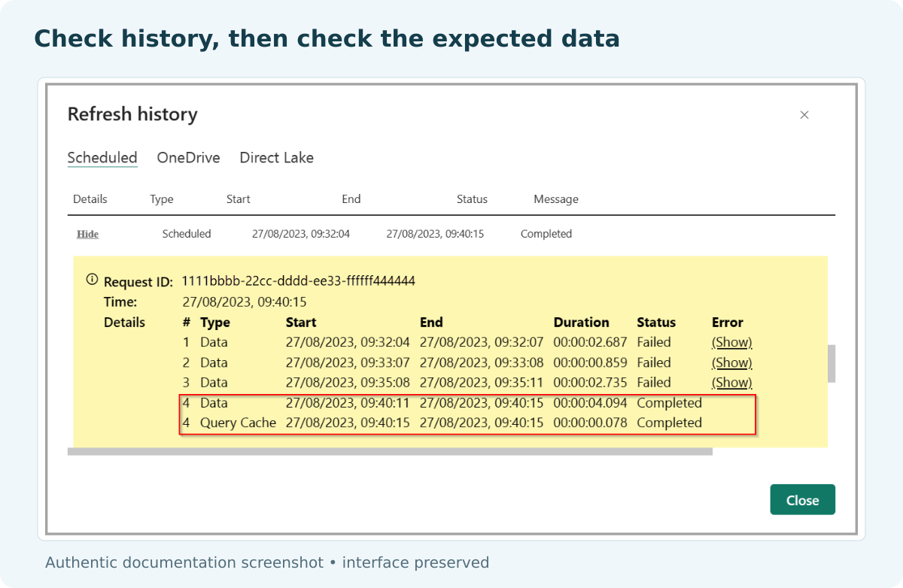Click duration 00:00:04.094
The image size is (903, 588).
(590, 403)
